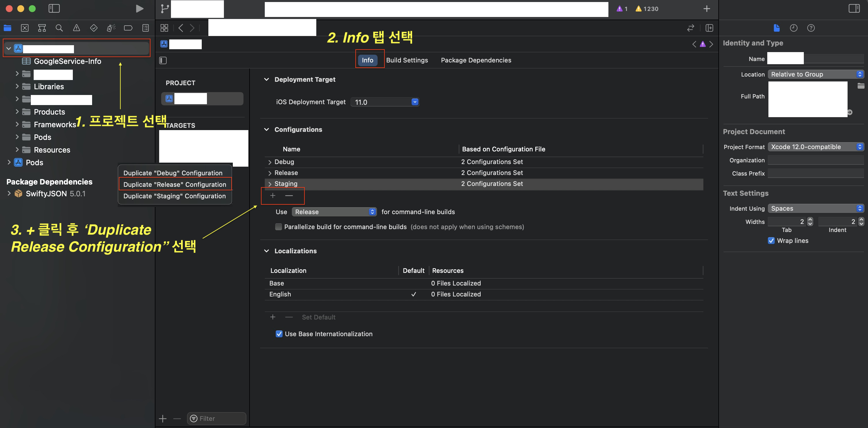The width and height of the screenshot is (868, 428).
Task: Click the minus button under Configurations
Action: click(289, 195)
